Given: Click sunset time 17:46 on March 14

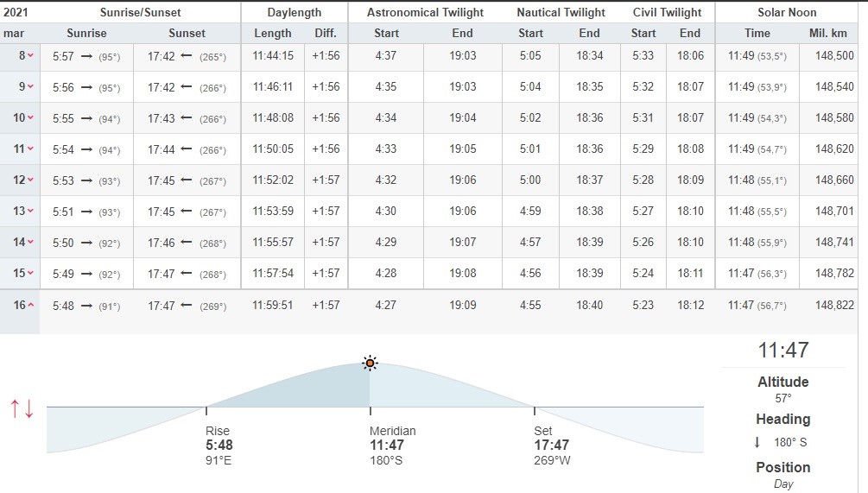Looking at the screenshot, I should 162,243.
